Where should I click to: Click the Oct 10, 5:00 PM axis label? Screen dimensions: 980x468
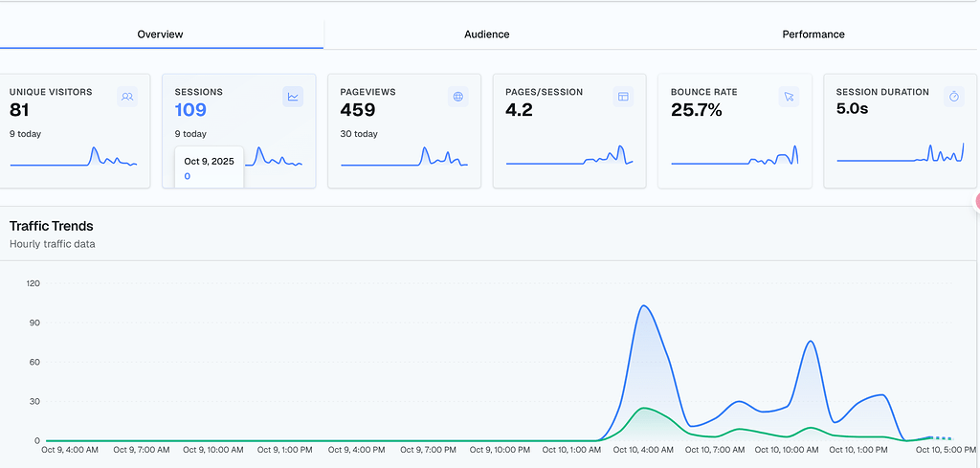tap(946, 449)
